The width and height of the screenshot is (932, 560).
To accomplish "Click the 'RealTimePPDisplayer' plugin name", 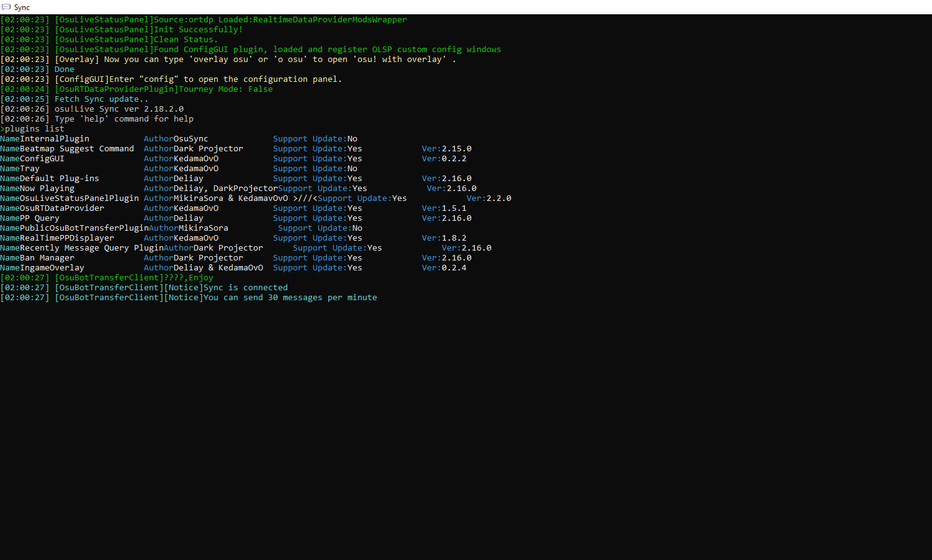I will click(67, 238).
